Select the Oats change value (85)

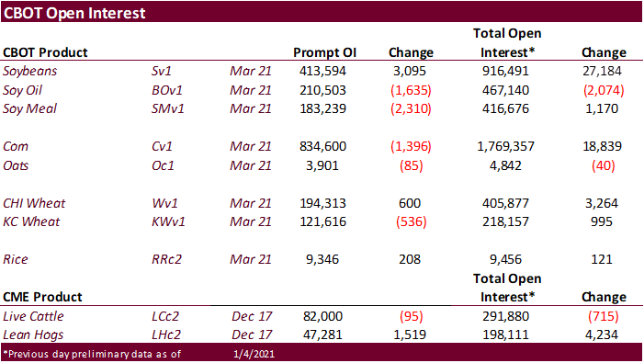click(x=411, y=165)
